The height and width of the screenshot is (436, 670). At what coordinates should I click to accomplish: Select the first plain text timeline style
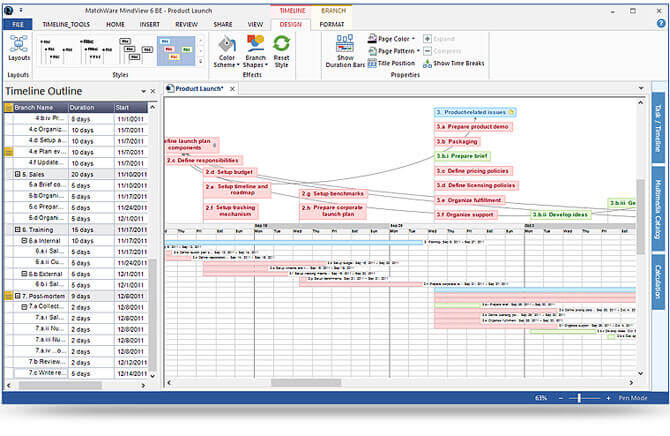click(57, 51)
